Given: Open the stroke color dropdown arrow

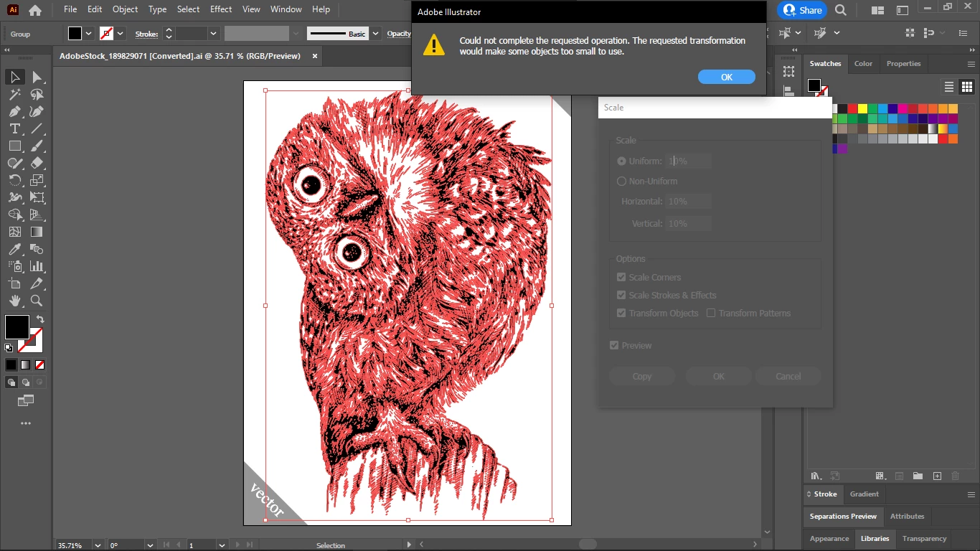Looking at the screenshot, I should pos(121,33).
